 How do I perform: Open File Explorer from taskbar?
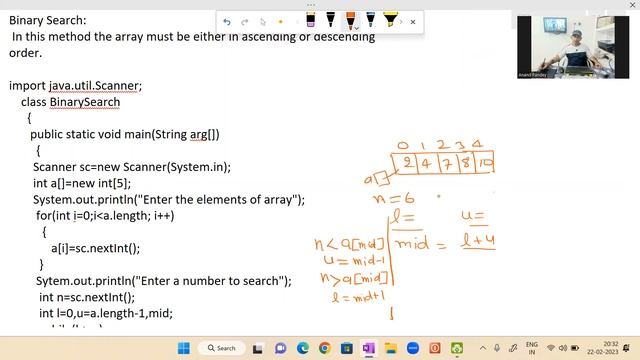(391, 349)
